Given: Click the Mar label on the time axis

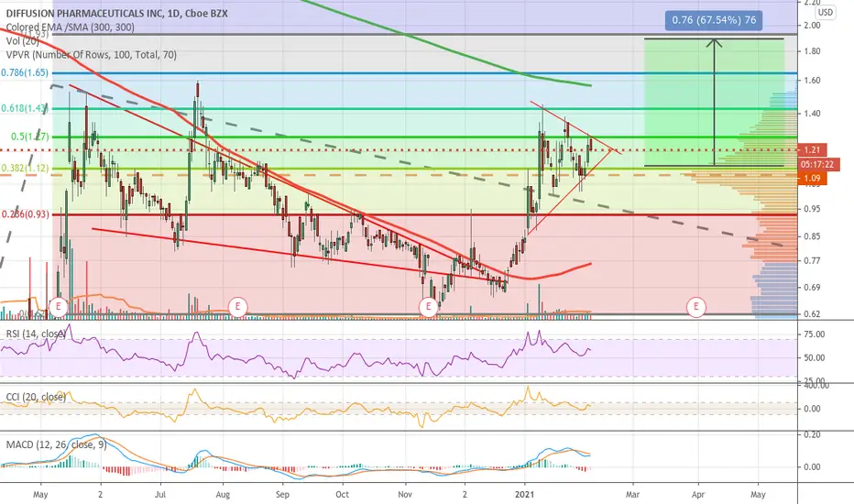Looking at the screenshot, I should pos(632,495).
